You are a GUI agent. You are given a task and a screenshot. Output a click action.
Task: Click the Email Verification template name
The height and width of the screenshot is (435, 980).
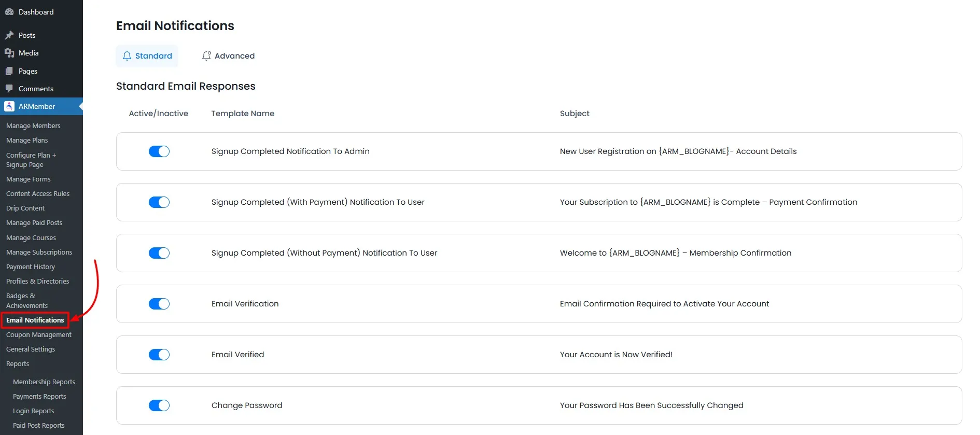(x=245, y=304)
